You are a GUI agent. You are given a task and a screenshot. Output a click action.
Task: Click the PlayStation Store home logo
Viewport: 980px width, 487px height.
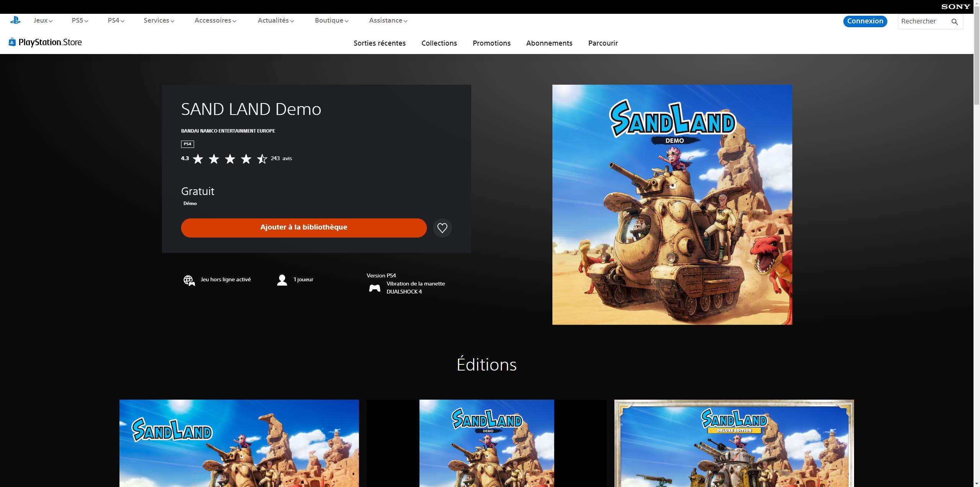pyautogui.click(x=45, y=42)
